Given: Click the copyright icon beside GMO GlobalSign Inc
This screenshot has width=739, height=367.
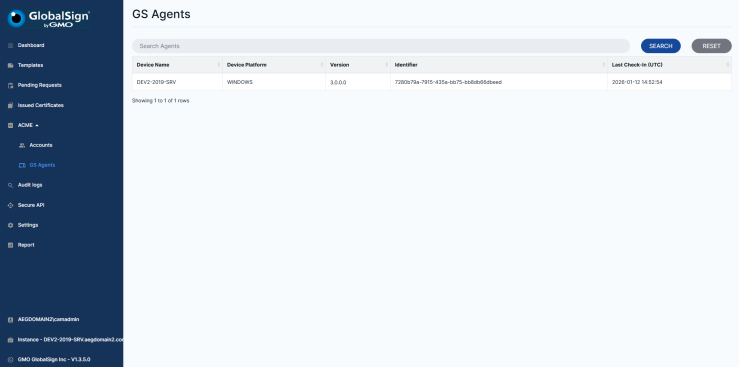Looking at the screenshot, I should pyautogui.click(x=10, y=359).
